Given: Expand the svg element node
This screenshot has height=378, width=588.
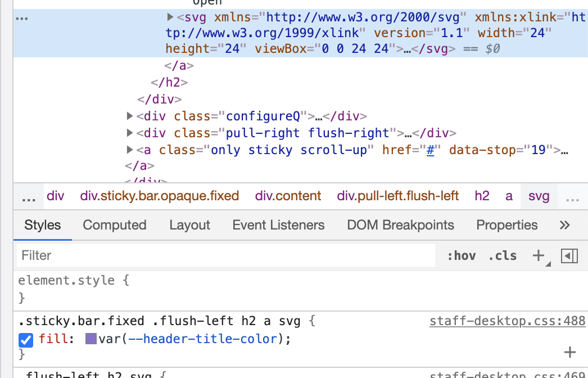Looking at the screenshot, I should [x=171, y=18].
